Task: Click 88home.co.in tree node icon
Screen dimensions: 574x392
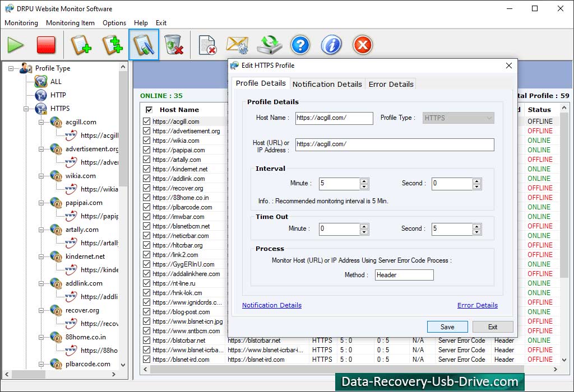Action: coord(56,337)
